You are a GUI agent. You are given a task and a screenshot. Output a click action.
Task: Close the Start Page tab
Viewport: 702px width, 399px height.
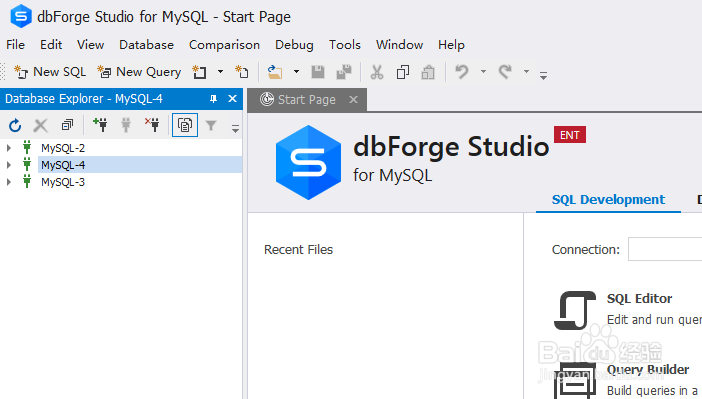(354, 99)
